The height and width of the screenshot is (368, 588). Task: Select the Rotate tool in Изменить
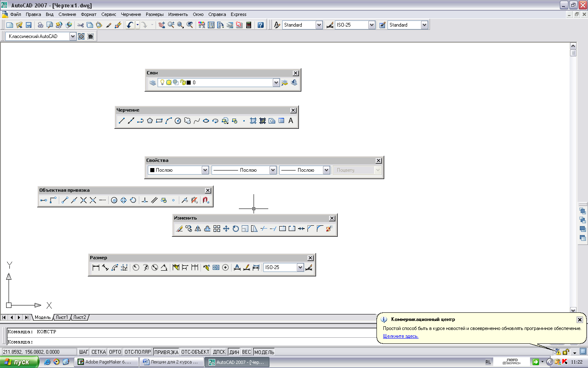pyautogui.click(x=236, y=229)
